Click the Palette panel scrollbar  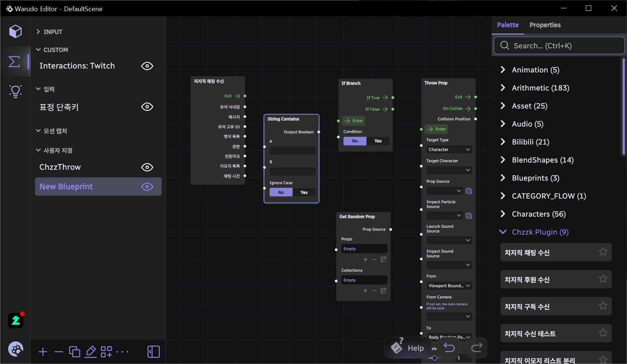(623, 107)
